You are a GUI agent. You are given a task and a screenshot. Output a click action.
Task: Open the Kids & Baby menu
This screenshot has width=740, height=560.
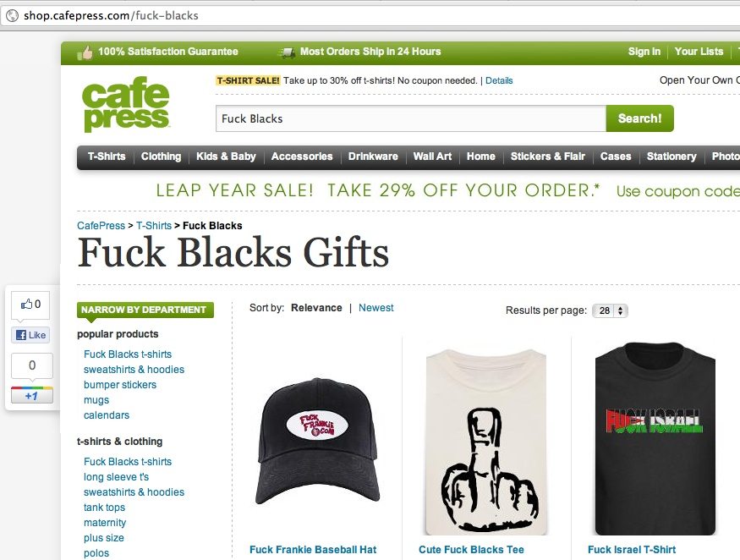226,156
